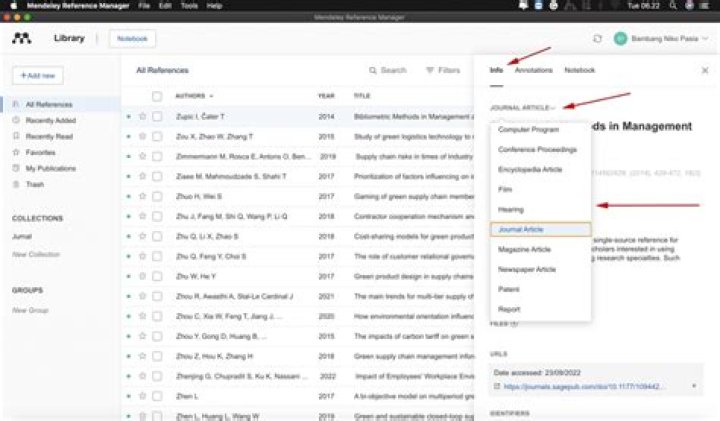Check the Zimmermann M row checkbox
The image size is (720, 421).
coord(157,157)
